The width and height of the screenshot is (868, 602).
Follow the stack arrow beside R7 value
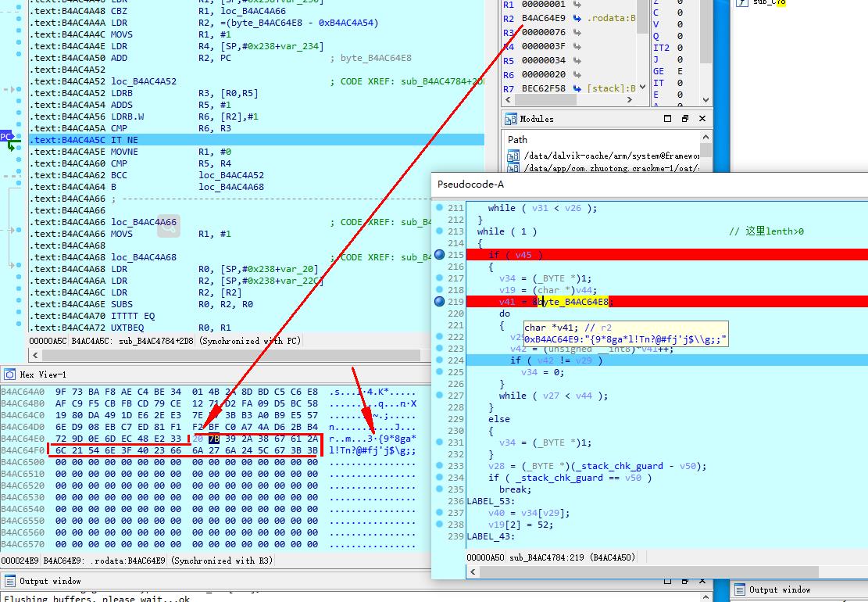(x=577, y=88)
